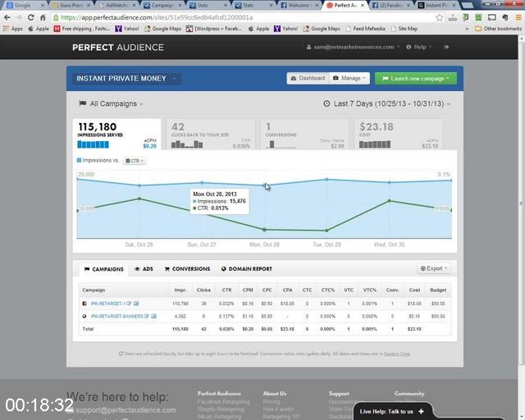Image resolution: width=525 pixels, height=420 pixels.
Task: Open the Feed Mefeedia bookmark
Action: (x=365, y=29)
